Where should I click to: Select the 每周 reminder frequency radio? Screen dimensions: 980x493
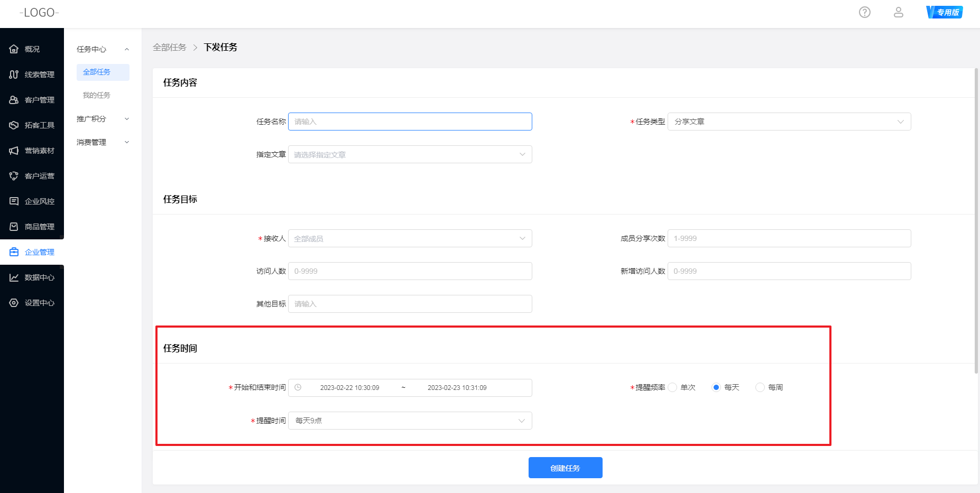[760, 387]
